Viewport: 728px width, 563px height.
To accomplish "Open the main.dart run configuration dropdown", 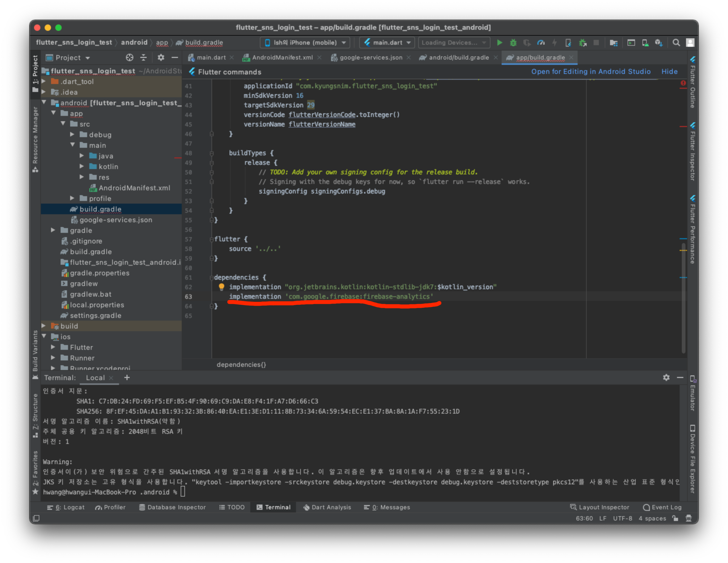I will 387,43.
